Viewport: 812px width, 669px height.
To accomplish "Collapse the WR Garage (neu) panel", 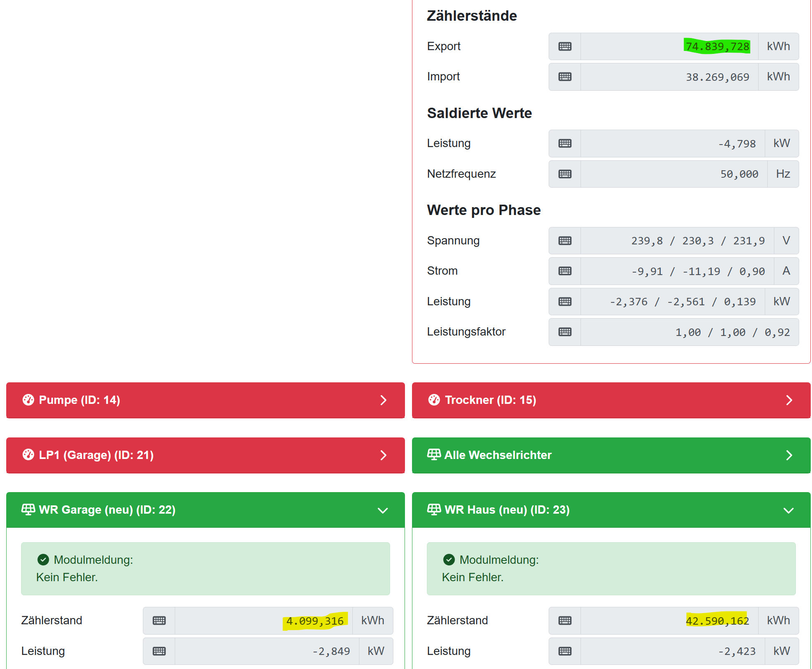I will point(383,510).
